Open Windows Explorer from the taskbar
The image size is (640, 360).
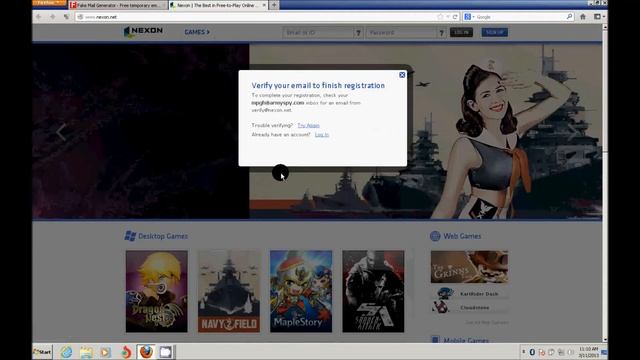click(86, 352)
